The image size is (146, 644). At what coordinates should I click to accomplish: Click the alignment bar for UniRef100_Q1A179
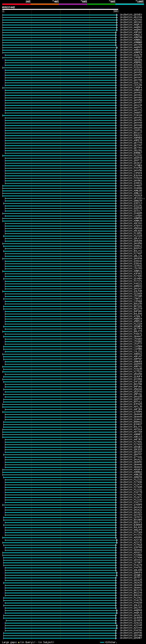61,55
